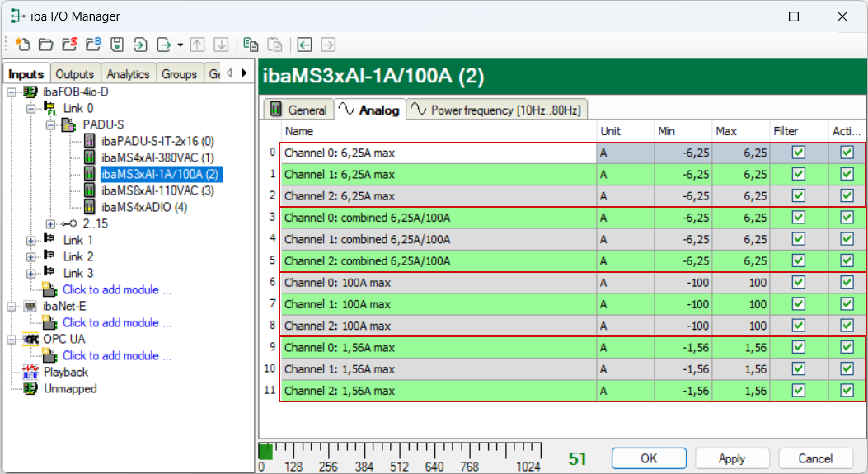This screenshot has height=474, width=868.
Task: Click the Open folder toolbar icon
Action: pyautogui.click(x=46, y=45)
